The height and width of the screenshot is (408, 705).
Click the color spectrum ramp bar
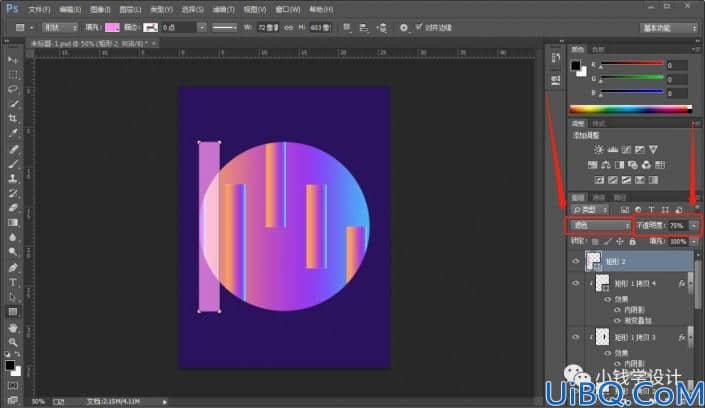point(630,109)
